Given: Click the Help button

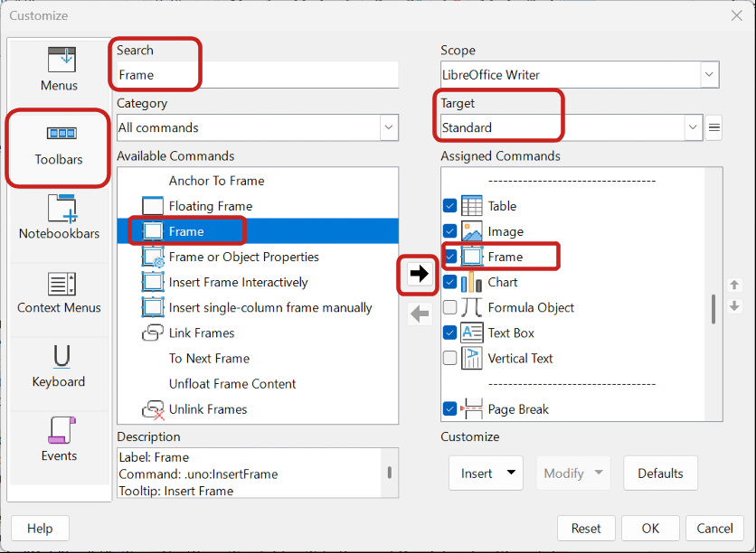Looking at the screenshot, I should (40, 529).
